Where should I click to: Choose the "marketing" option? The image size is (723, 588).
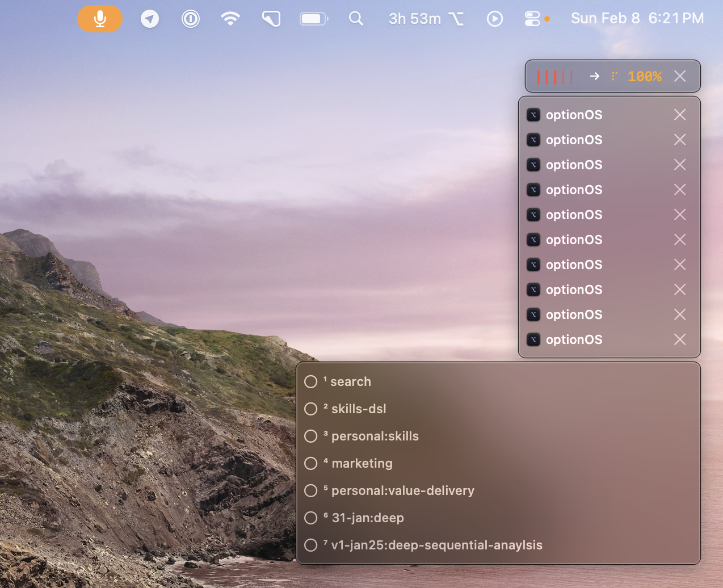(x=310, y=463)
